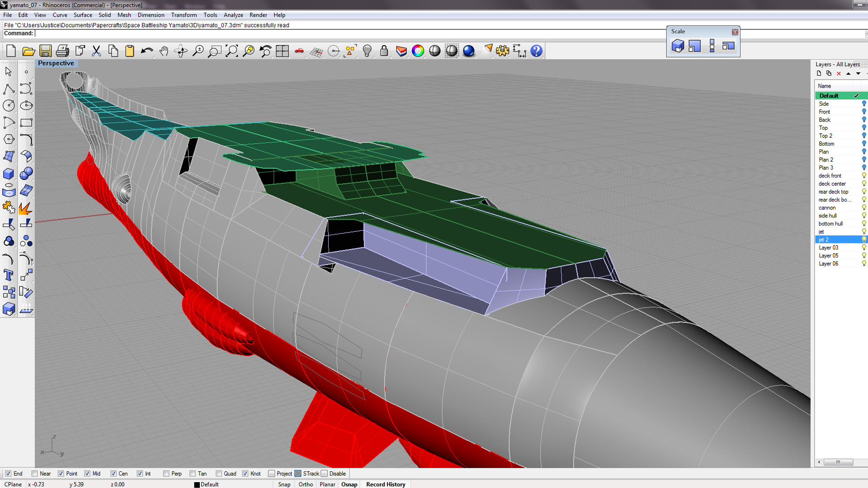868x488 pixels.
Task: Click the blue render sphere icon
Action: pyautogui.click(x=469, y=51)
